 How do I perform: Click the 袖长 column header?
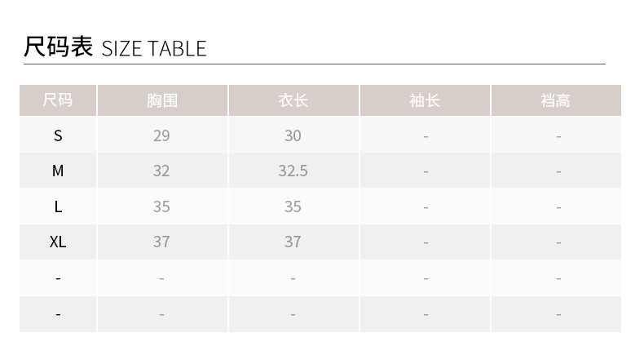425,100
